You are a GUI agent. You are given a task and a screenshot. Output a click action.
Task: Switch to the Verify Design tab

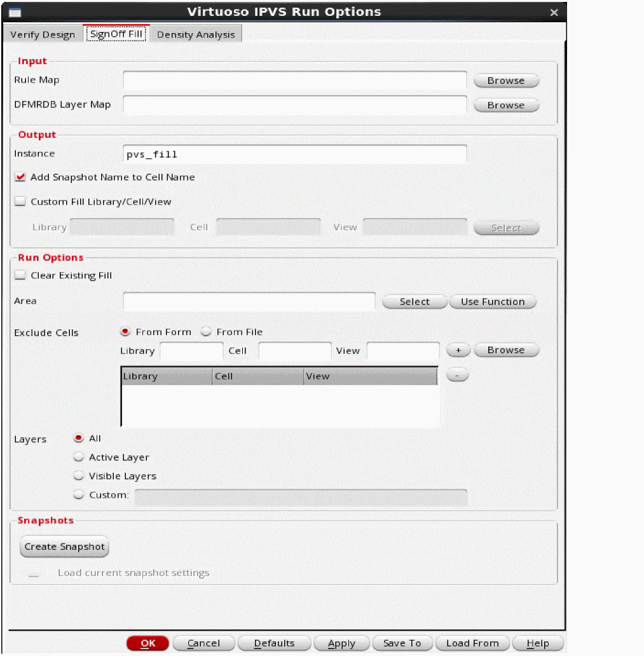click(43, 34)
